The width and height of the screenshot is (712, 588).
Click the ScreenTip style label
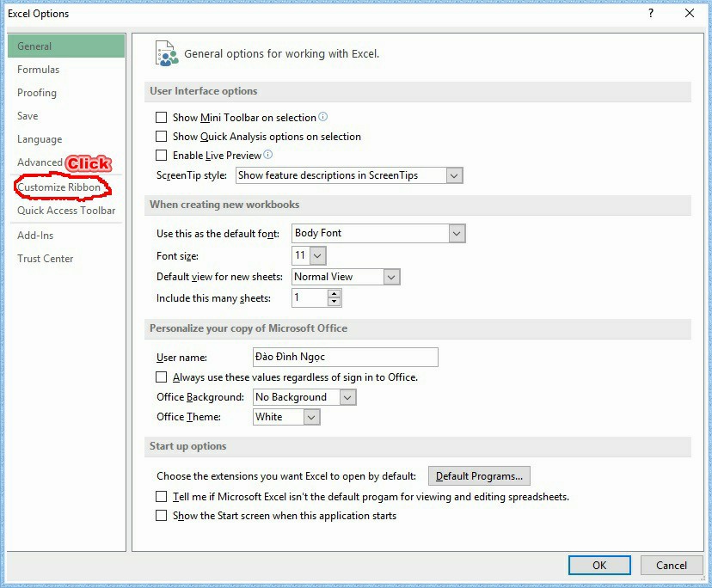[192, 175]
